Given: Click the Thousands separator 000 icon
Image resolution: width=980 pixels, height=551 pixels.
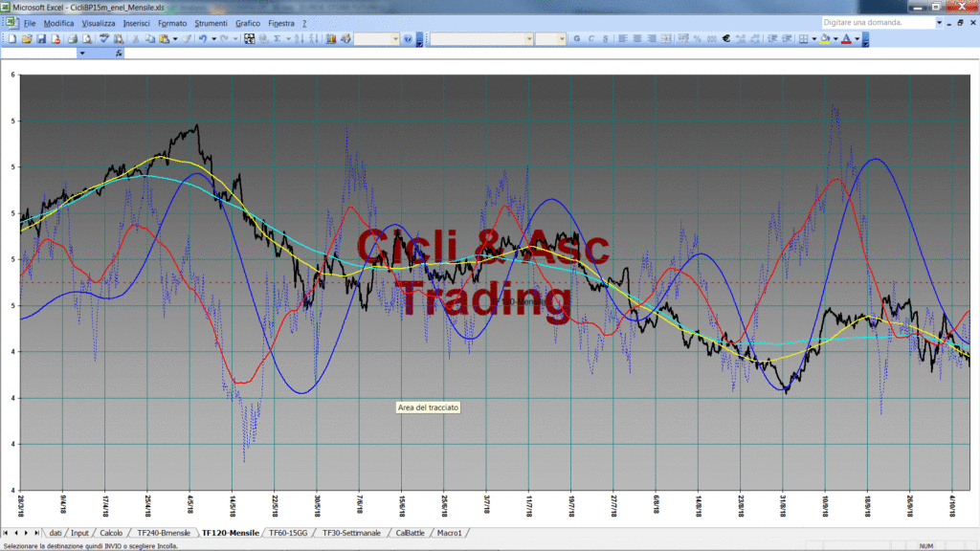Looking at the screenshot, I should point(712,38).
